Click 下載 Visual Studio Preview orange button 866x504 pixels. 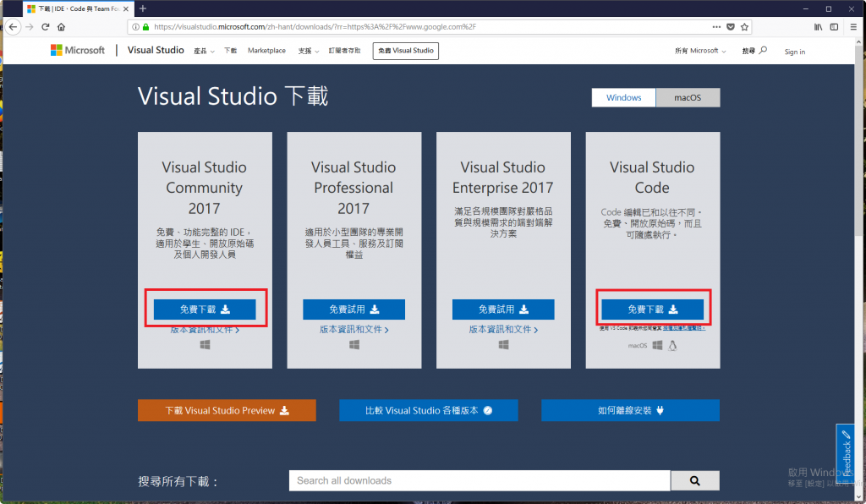coord(227,410)
